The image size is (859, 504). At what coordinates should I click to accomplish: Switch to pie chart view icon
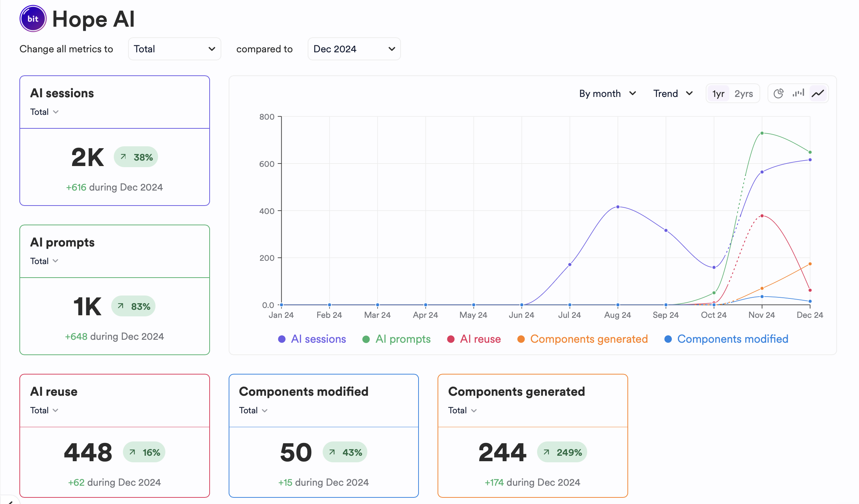point(778,94)
